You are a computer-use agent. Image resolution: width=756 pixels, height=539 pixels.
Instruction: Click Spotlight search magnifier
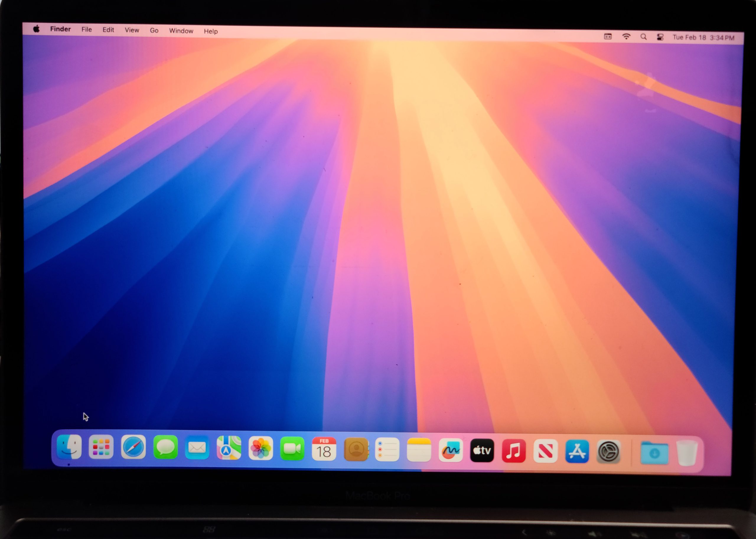[643, 37]
